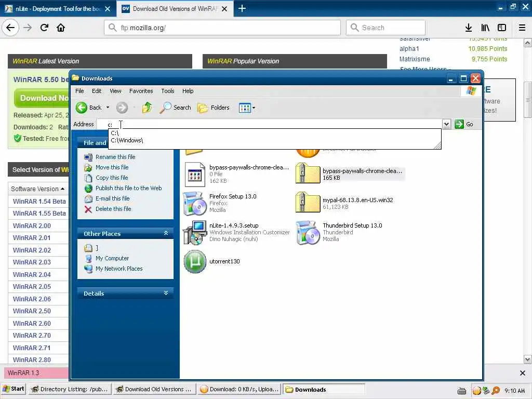Switch to Download 0 KB/s taskbar item

point(240,389)
